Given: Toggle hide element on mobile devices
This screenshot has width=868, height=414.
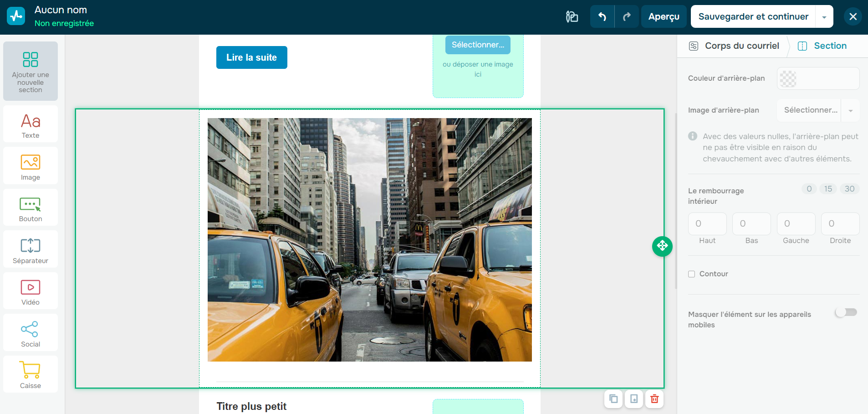Looking at the screenshot, I should coord(846,312).
